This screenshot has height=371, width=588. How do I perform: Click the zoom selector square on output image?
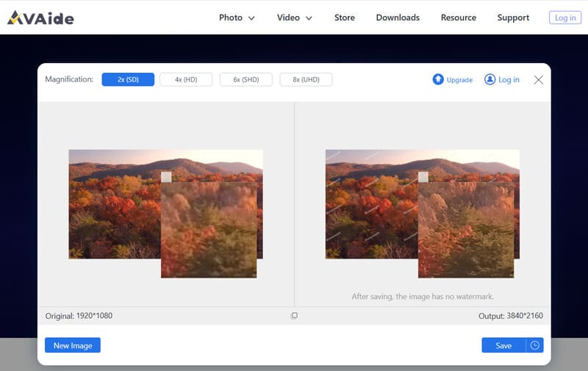(423, 177)
